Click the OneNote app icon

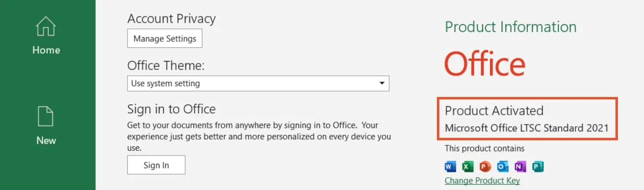[x=520, y=167]
